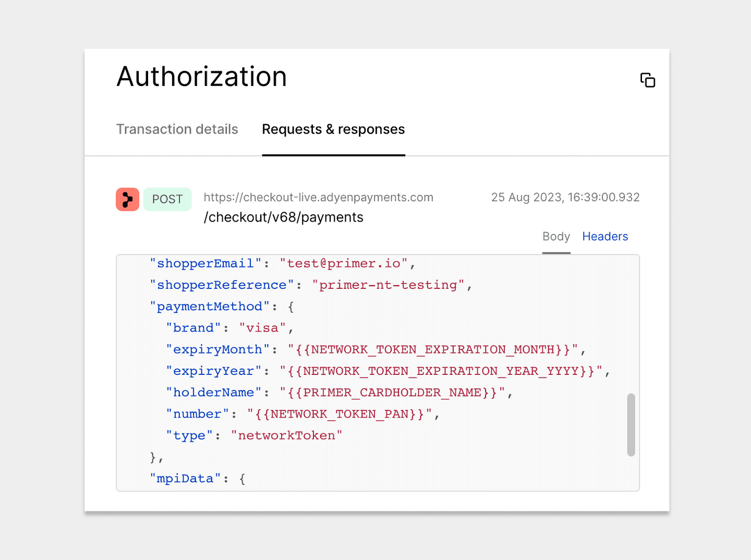Click the shopperEmail key in JSON body
Image resolution: width=751 pixels, height=560 pixels.
tap(205, 263)
